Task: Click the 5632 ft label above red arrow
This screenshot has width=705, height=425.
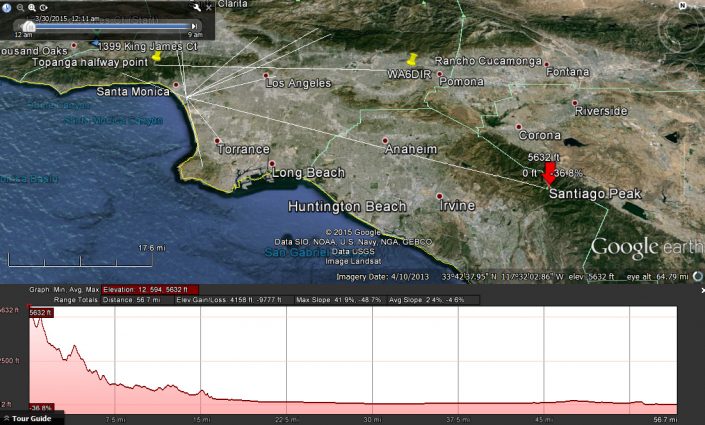Action: (x=544, y=157)
